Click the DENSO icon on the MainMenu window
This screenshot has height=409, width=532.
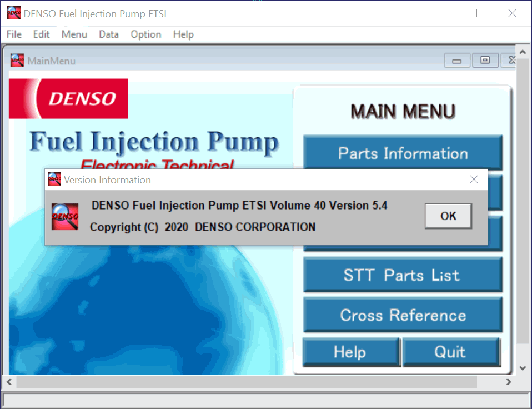17,60
